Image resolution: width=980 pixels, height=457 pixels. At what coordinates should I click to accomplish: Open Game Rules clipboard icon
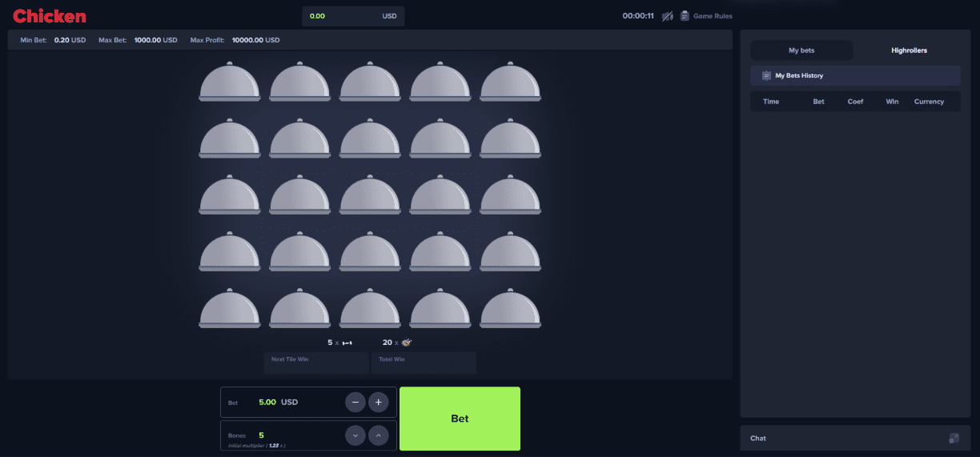click(x=685, y=16)
